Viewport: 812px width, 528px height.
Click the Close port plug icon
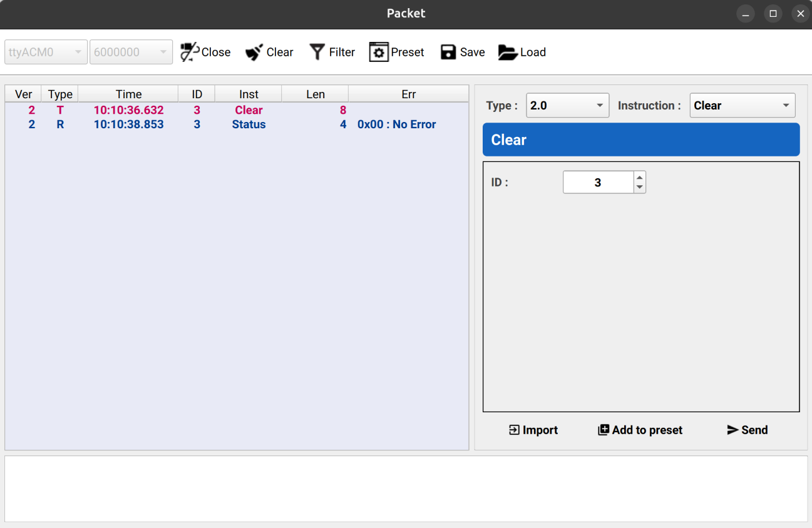(190, 53)
